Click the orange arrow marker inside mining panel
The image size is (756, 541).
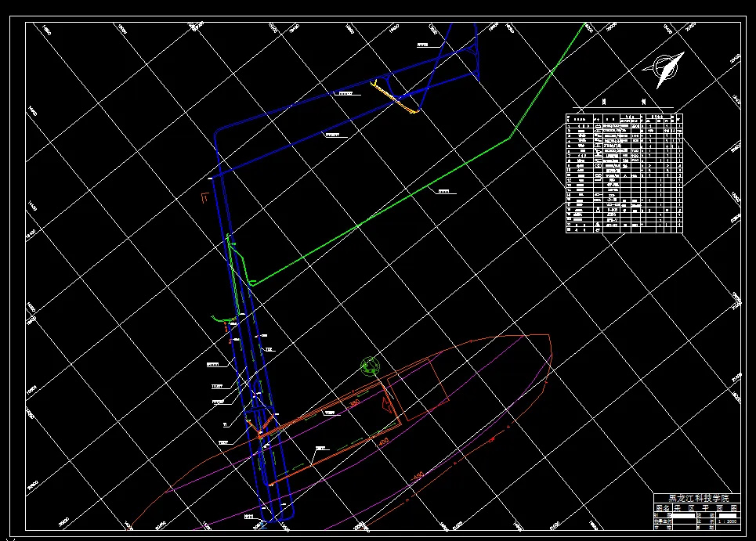(x=387, y=405)
